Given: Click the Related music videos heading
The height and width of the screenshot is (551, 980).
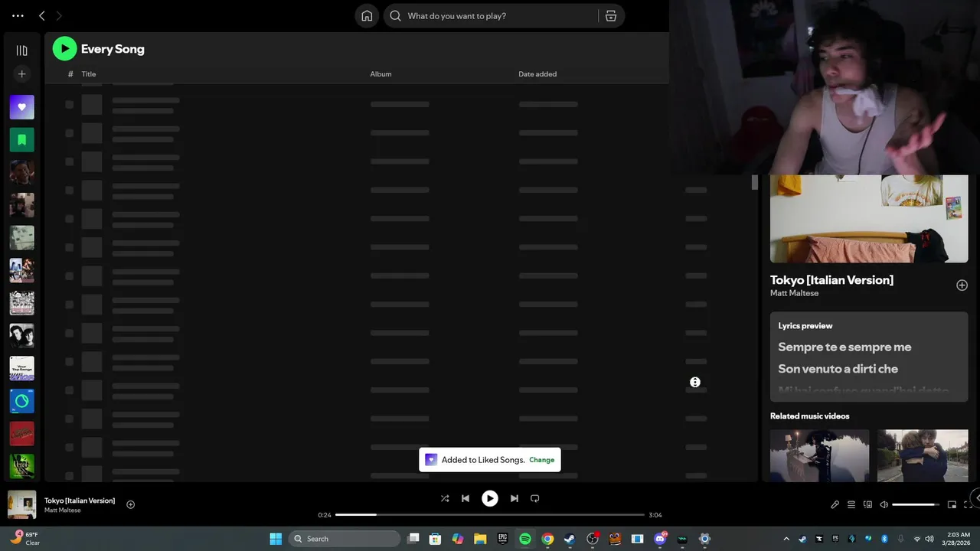Looking at the screenshot, I should point(809,416).
